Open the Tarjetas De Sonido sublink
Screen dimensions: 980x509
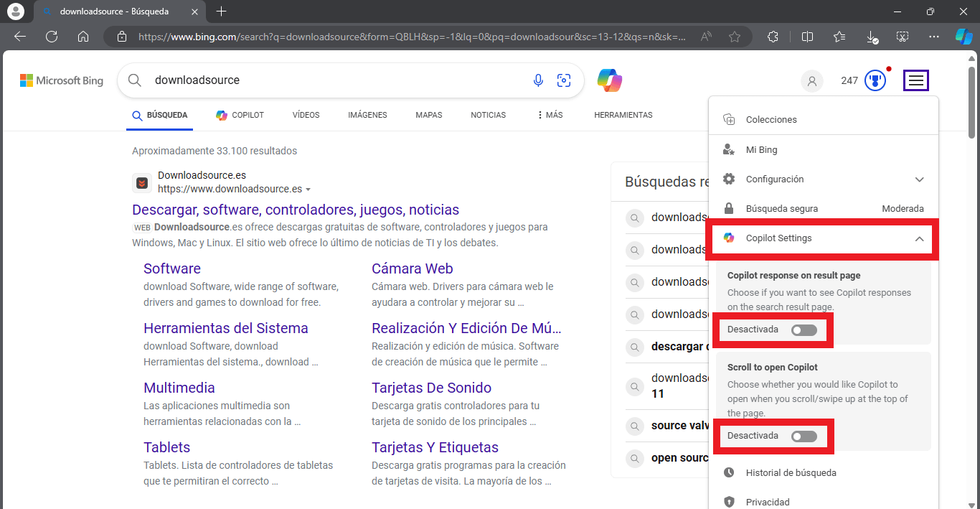[x=431, y=388]
